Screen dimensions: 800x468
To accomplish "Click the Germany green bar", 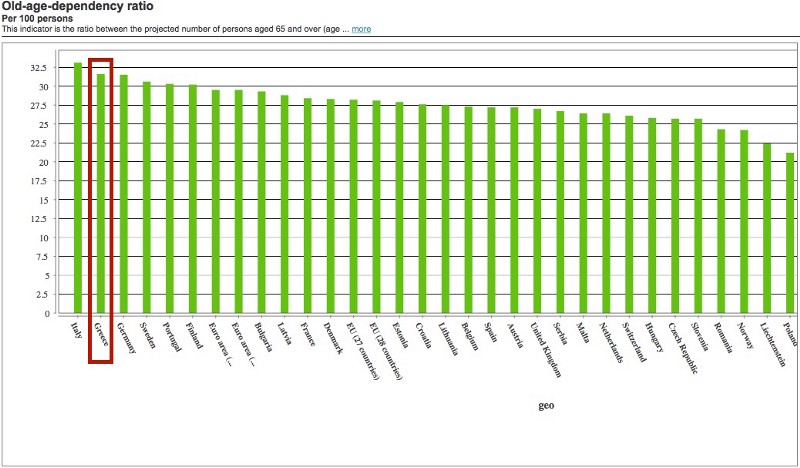I will tap(123, 194).
